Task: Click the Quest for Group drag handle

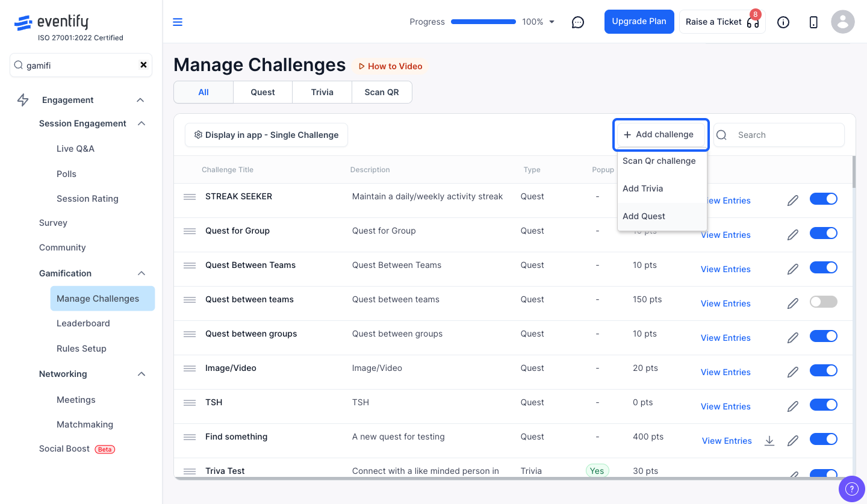Action: [190, 231]
